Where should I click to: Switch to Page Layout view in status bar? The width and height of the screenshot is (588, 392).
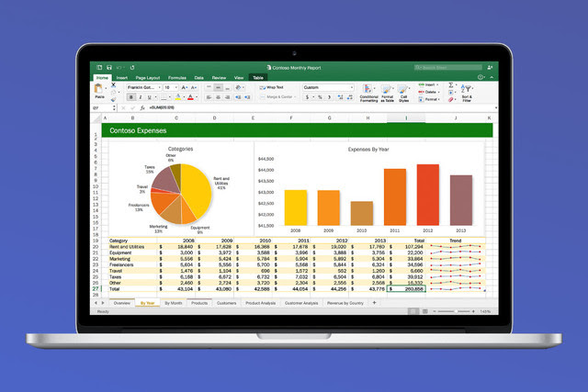point(424,311)
